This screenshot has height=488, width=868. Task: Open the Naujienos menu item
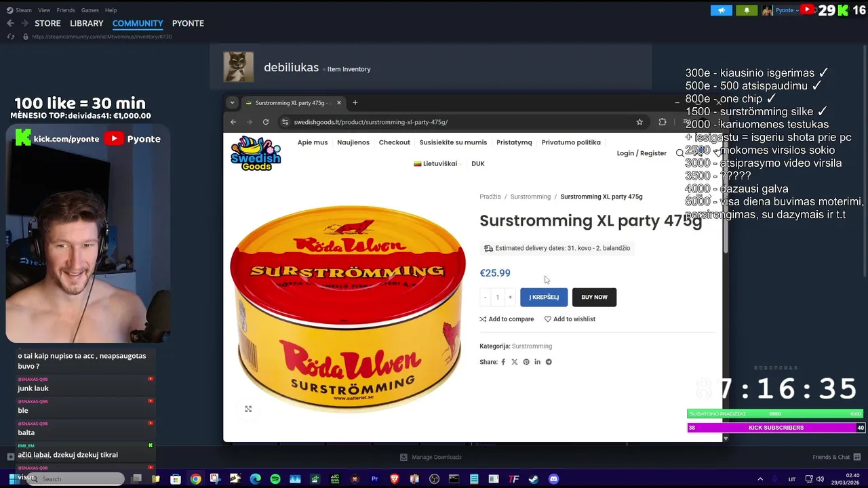(353, 142)
